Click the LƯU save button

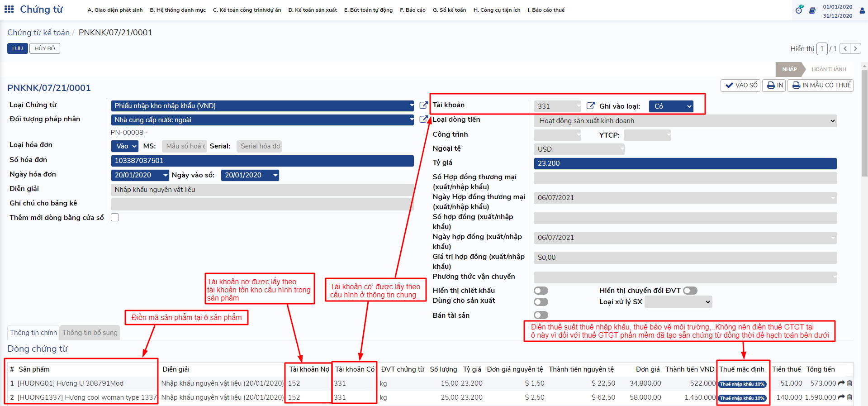(x=18, y=48)
